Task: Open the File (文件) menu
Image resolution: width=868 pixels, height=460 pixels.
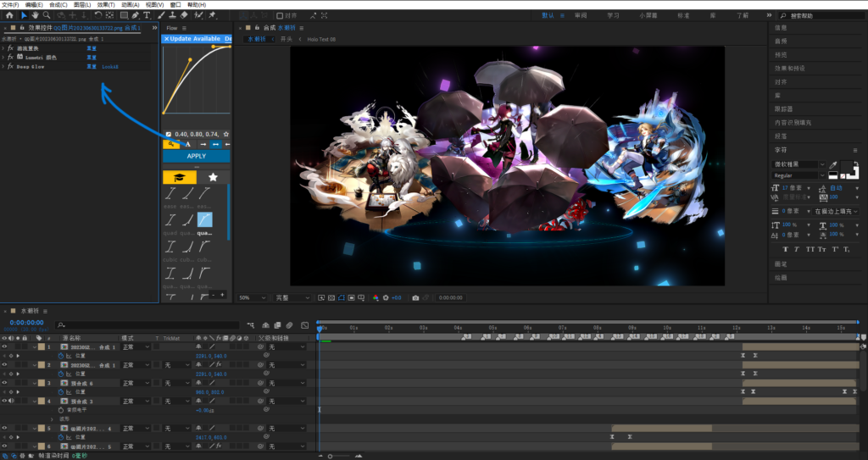Action: (10, 5)
